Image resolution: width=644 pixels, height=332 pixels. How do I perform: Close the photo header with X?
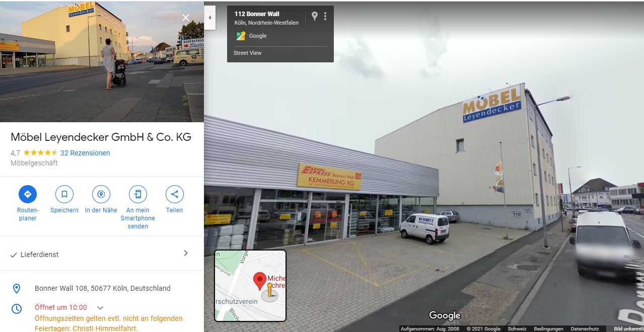coord(186,18)
